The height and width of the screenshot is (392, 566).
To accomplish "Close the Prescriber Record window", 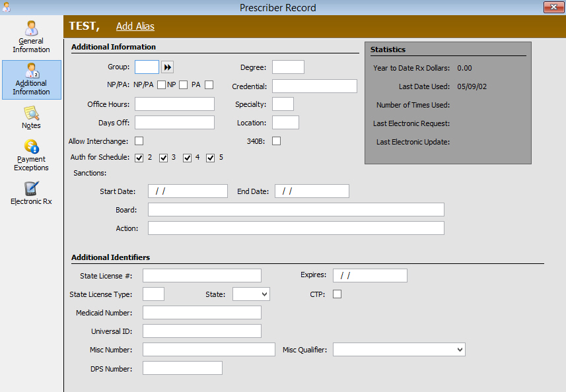I will (553, 7).
